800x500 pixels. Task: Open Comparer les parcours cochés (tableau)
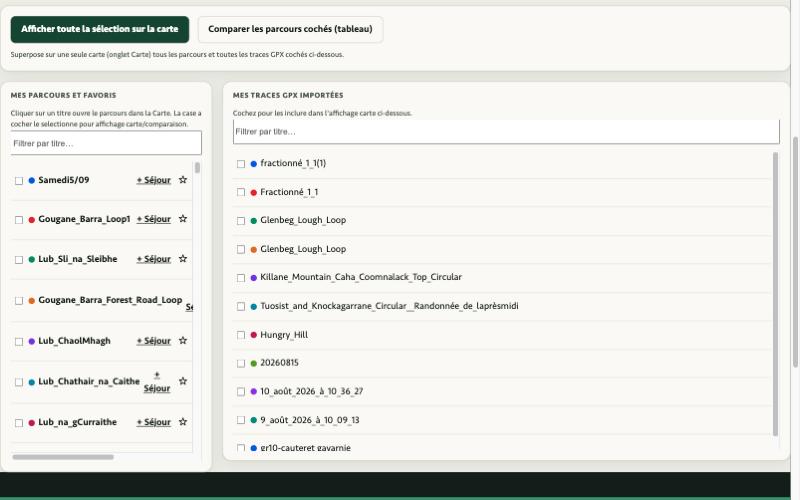tap(290, 29)
